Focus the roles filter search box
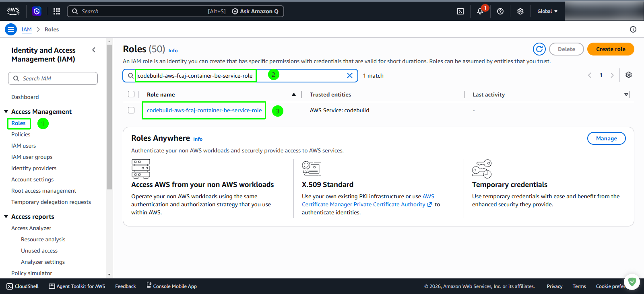This screenshot has height=294, width=644. [x=240, y=76]
